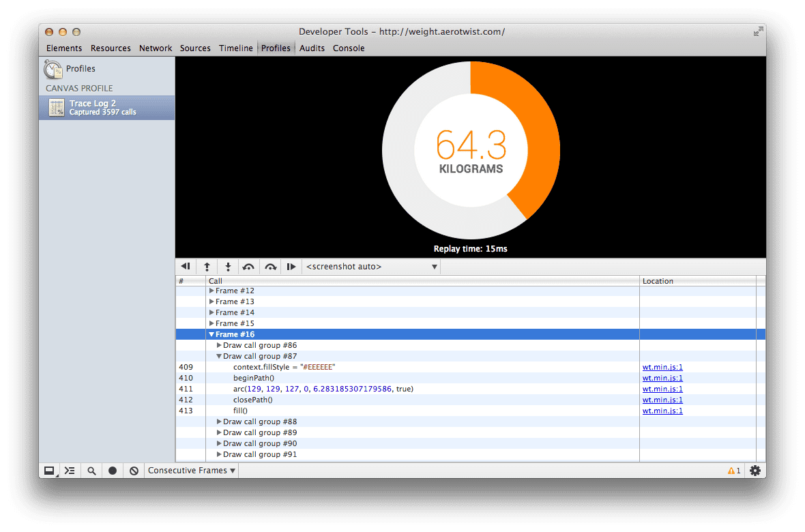Screen dimensions: 805x532
Task: Open the DevTools settings gear
Action: [x=755, y=470]
